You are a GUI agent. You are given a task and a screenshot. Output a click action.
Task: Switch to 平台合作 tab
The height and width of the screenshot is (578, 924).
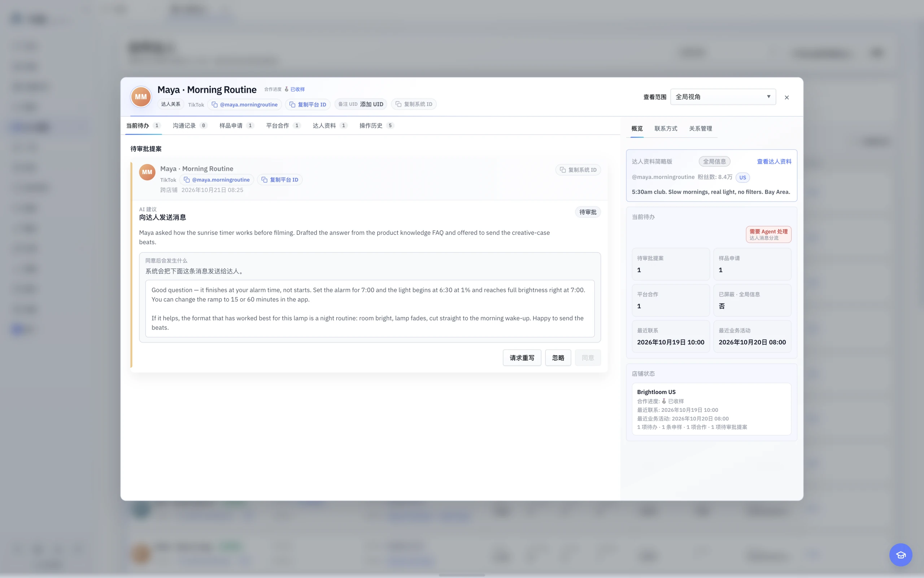click(x=283, y=126)
